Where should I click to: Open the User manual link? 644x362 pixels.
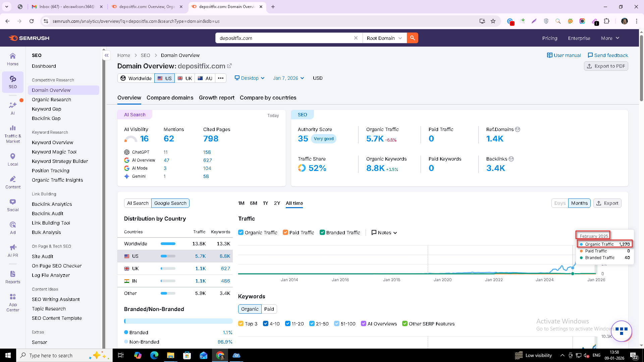(564, 55)
